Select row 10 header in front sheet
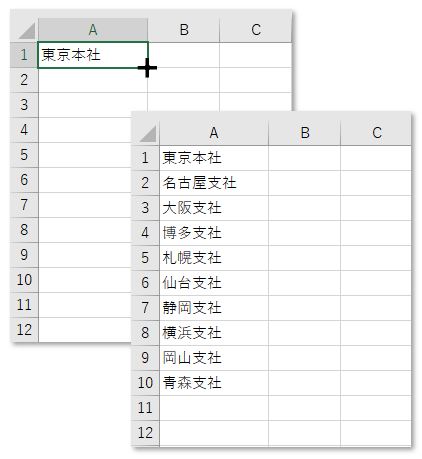The width and height of the screenshot is (422, 459). click(x=146, y=383)
